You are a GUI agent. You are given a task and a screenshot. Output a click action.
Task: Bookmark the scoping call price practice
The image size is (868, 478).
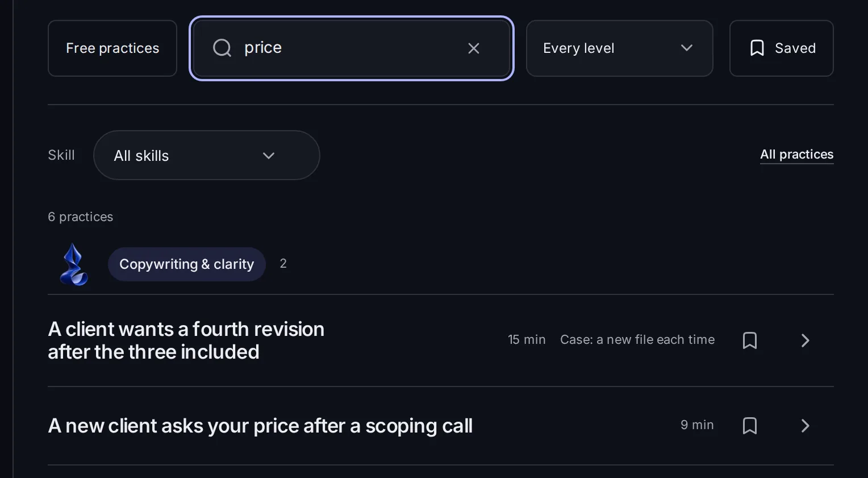pyautogui.click(x=750, y=426)
